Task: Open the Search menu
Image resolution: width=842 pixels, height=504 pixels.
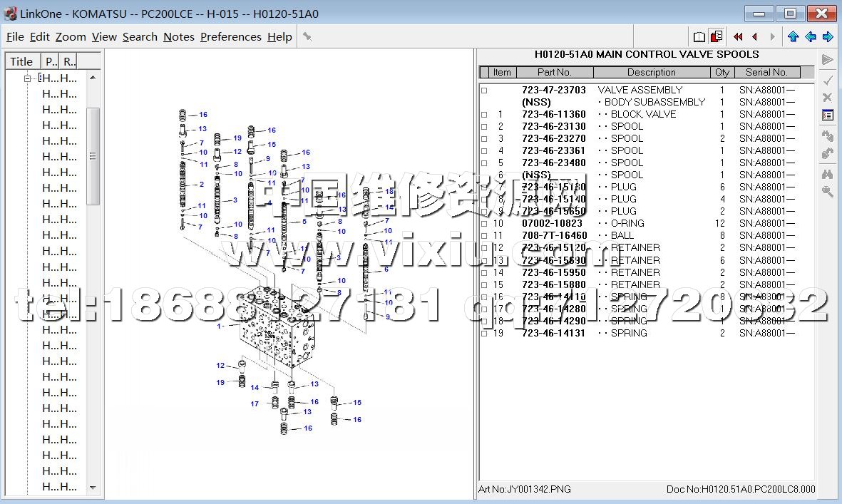Action: click(140, 37)
